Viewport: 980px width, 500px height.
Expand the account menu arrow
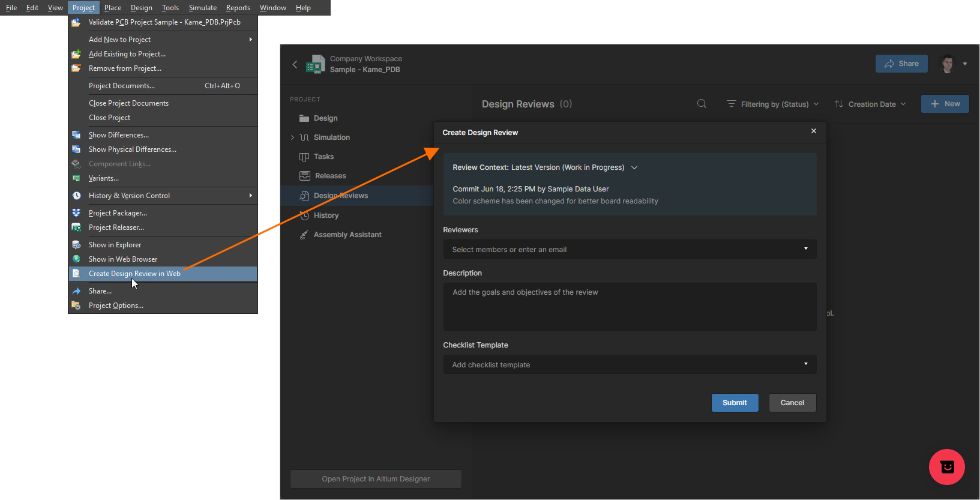coord(965,64)
